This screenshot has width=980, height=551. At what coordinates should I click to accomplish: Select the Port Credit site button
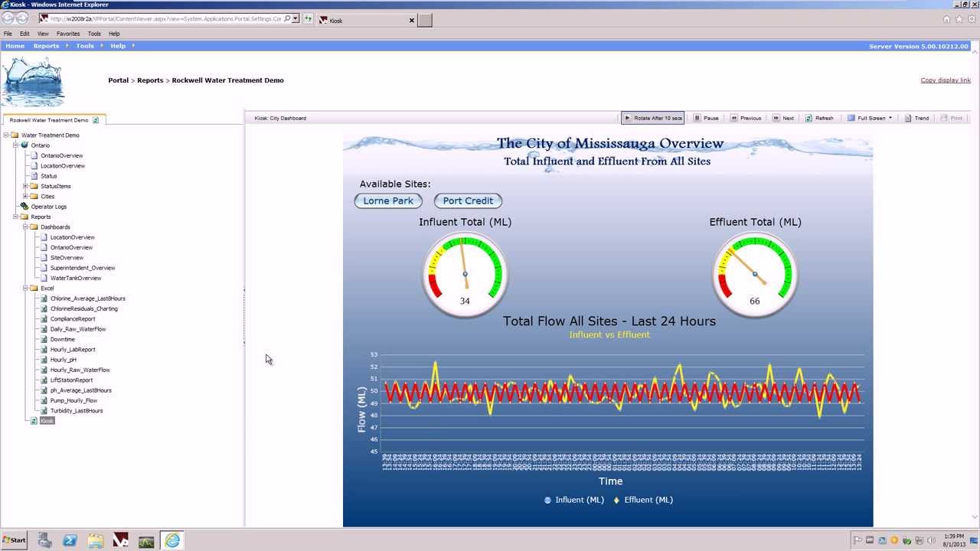pyautogui.click(x=468, y=201)
